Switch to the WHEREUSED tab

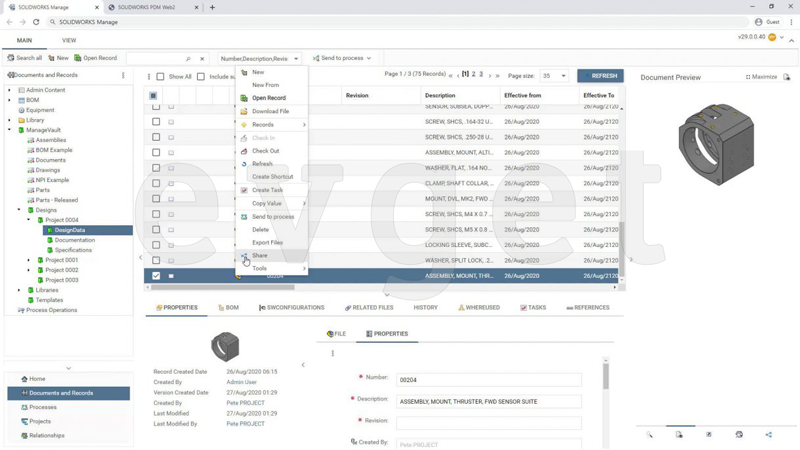478,308
